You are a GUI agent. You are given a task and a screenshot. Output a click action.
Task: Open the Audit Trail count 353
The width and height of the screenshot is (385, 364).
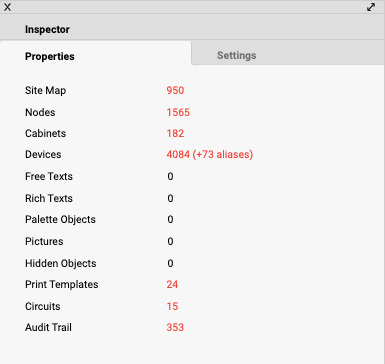click(175, 327)
